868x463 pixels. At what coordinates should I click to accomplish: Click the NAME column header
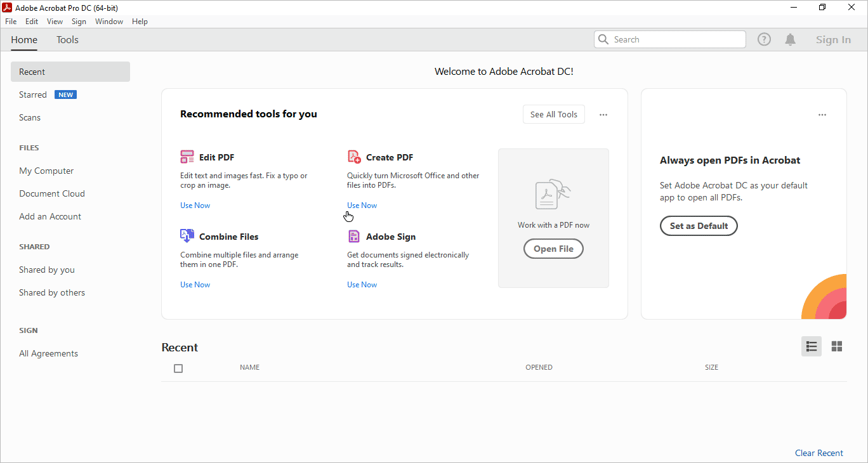tap(249, 367)
